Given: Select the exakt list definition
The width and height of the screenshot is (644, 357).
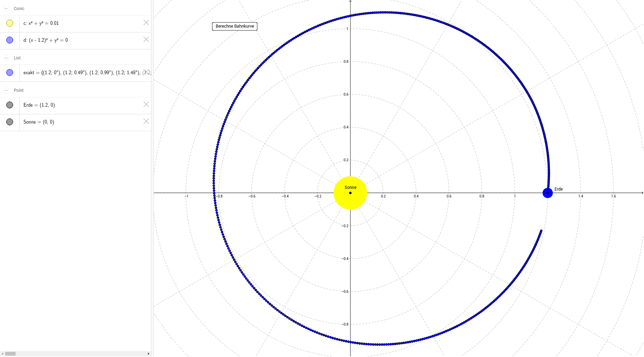Looking at the screenshot, I should [87, 73].
